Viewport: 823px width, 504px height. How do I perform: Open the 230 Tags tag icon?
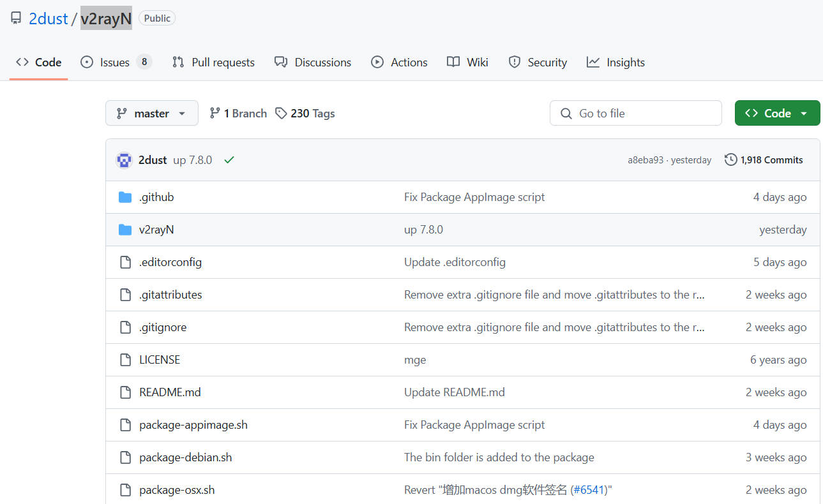pos(281,114)
